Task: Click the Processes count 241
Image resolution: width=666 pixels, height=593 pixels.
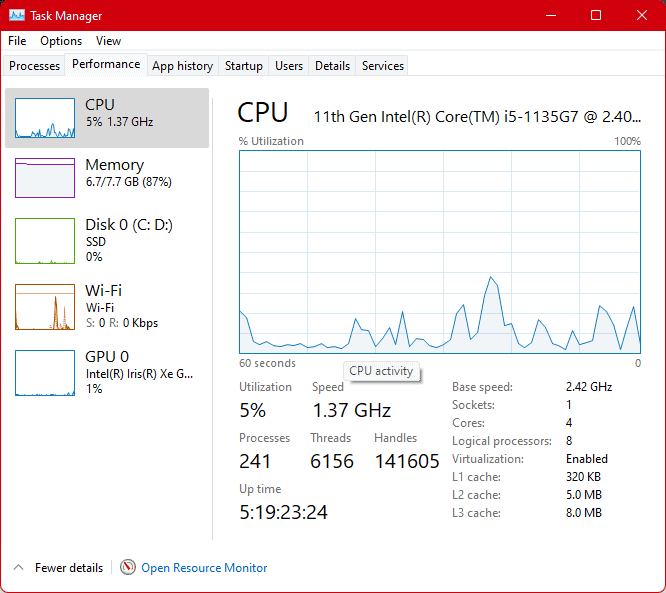Action: pyautogui.click(x=255, y=461)
